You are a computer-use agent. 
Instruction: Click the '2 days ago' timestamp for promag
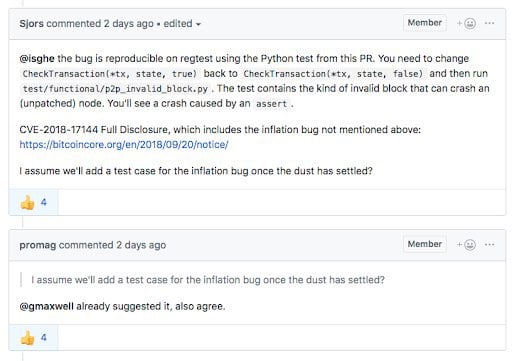[141, 245]
